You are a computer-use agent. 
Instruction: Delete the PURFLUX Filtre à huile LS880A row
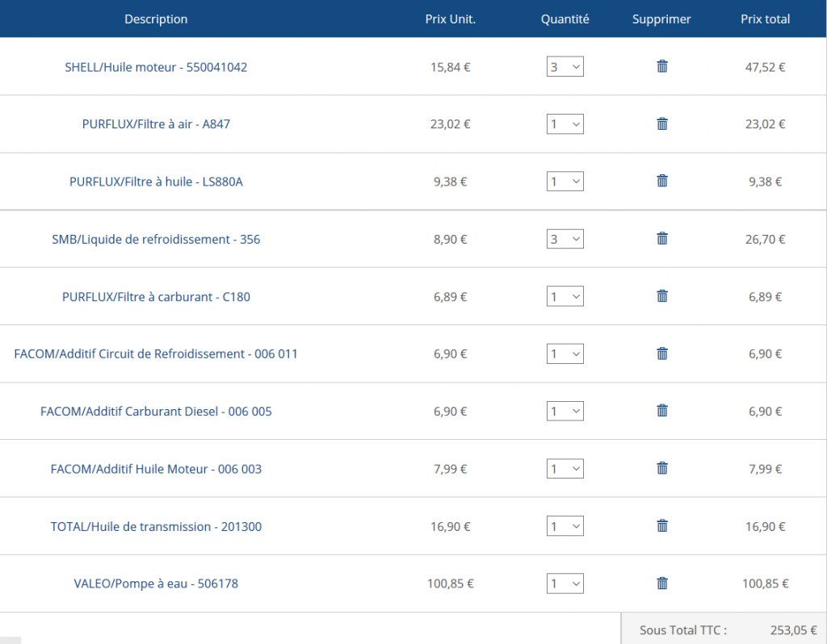pyautogui.click(x=662, y=182)
